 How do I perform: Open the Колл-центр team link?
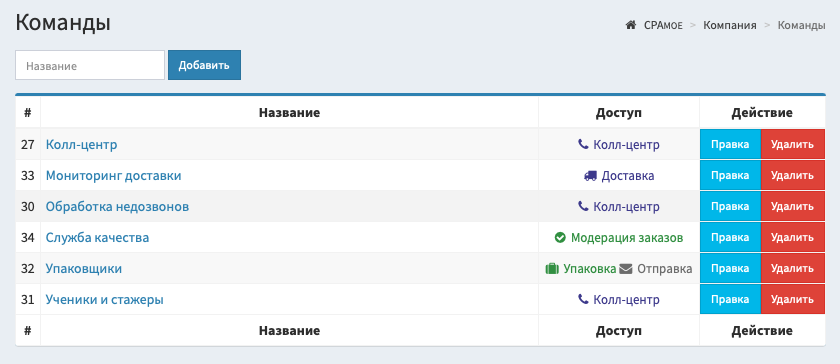tap(81, 145)
